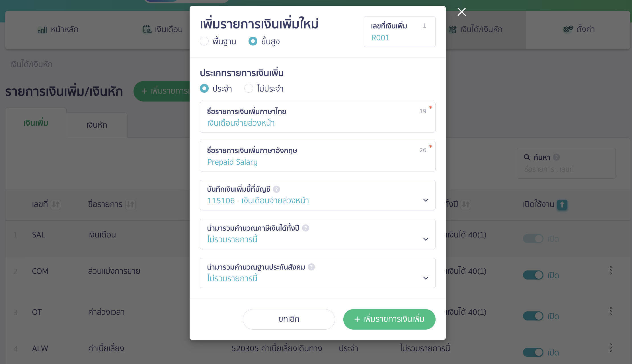Switch to the เงินหัก tab
The height and width of the screenshot is (364, 632).
point(96,125)
